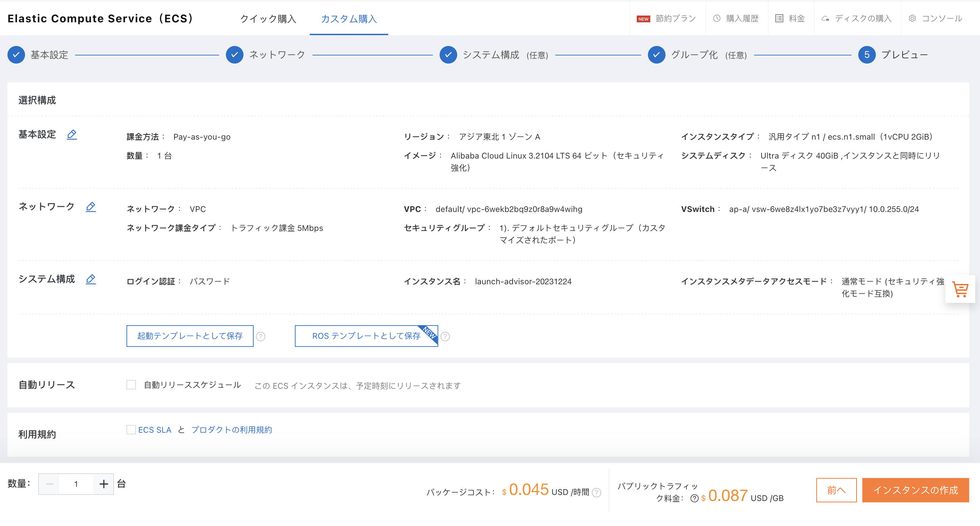The image size is (980, 526).
Task: Decrease quantity with the − stepper
Action: (x=49, y=484)
